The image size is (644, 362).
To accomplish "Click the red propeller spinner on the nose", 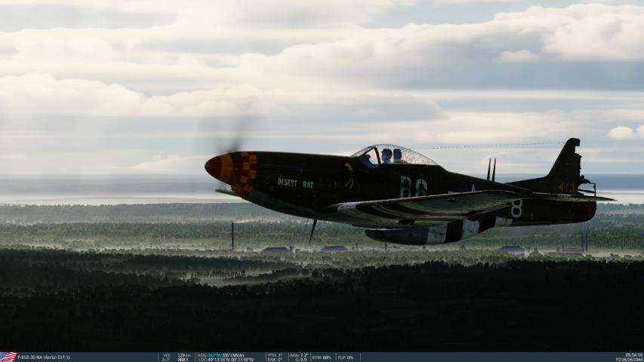I will (x=214, y=167).
